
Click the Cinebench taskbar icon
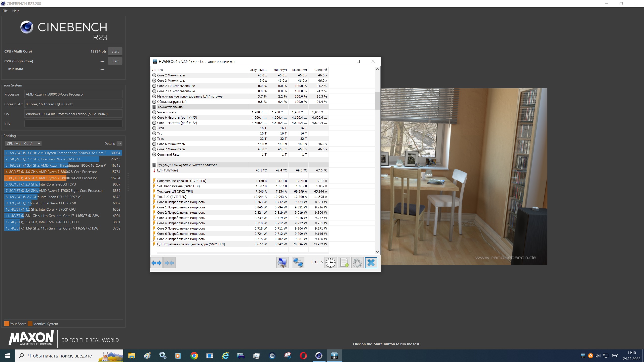pos(319,356)
